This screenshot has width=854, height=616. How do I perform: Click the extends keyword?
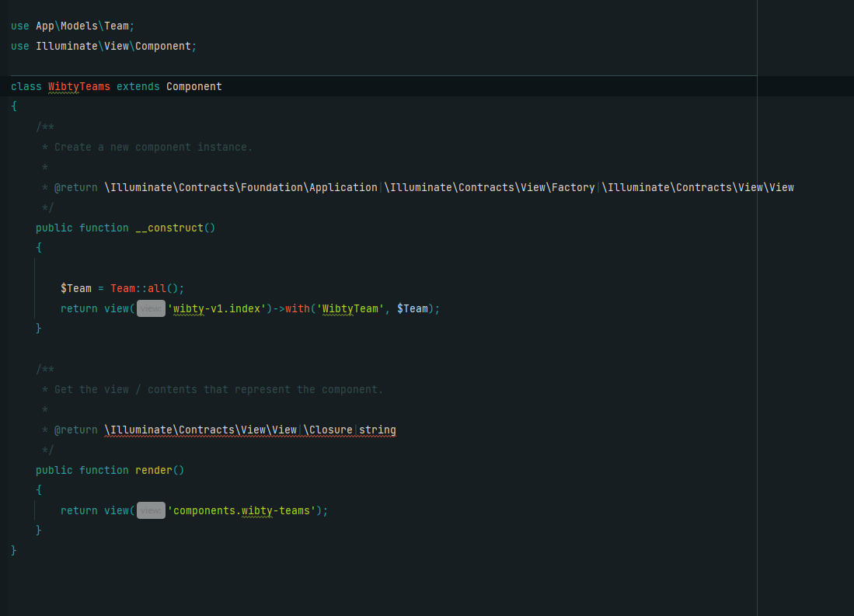point(138,86)
